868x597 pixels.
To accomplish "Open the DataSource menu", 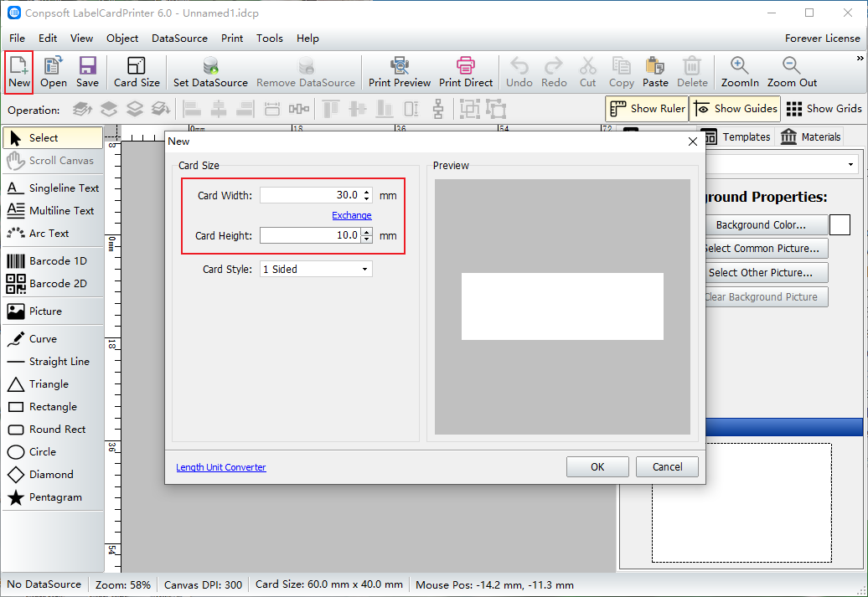I will tap(179, 39).
